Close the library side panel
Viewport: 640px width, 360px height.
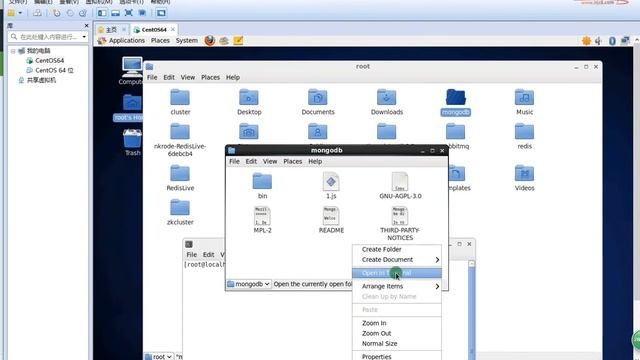click(x=86, y=25)
